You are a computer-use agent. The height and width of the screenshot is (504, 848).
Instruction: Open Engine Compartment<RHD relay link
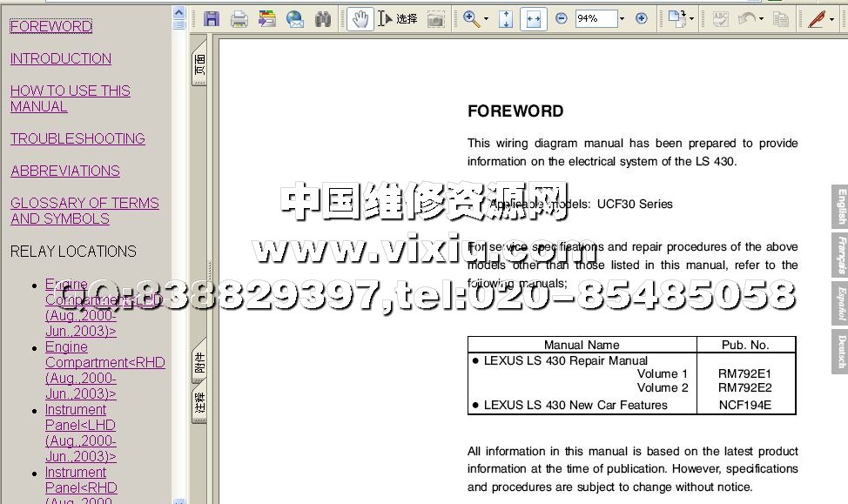[x=105, y=370]
